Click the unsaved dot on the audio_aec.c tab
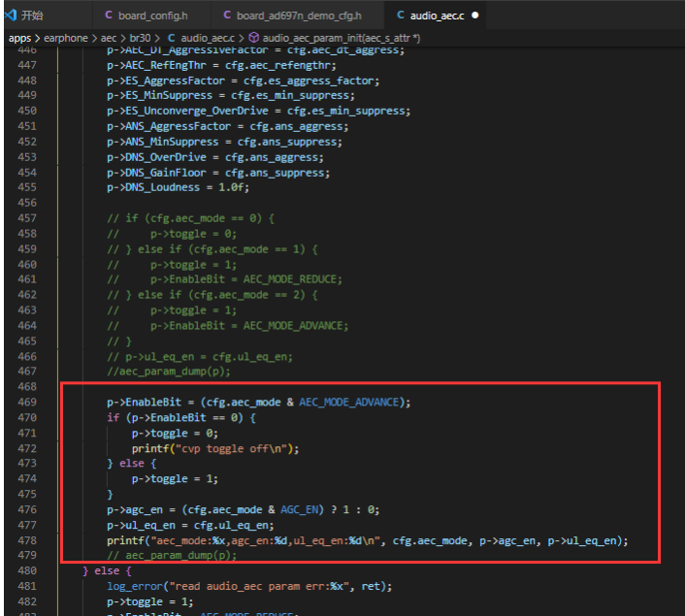 474,16
